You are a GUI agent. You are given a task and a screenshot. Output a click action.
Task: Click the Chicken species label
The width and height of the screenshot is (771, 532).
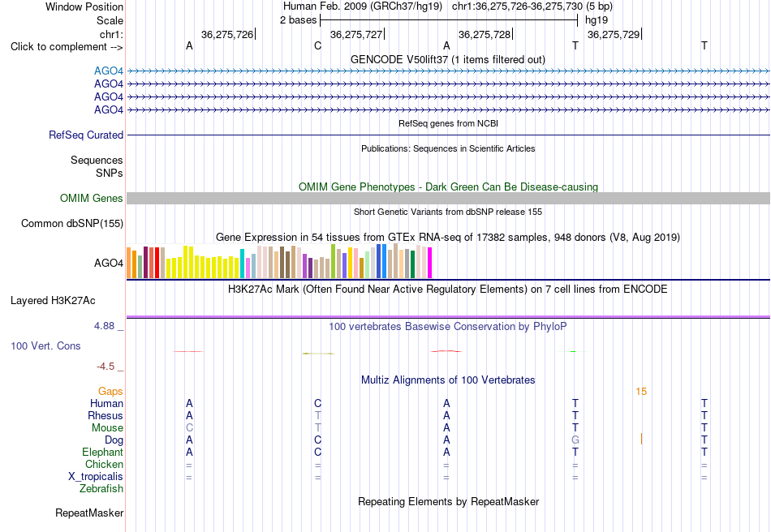(104, 464)
